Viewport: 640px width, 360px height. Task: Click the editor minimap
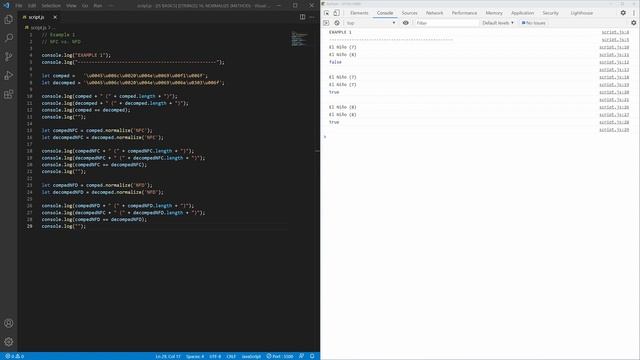coord(300,39)
